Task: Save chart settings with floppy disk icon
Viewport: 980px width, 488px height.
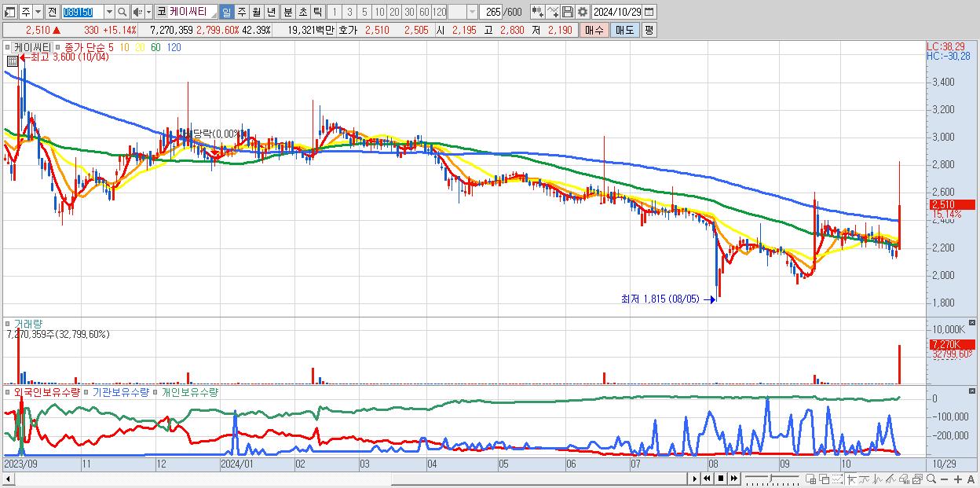Action: pyautogui.click(x=567, y=12)
